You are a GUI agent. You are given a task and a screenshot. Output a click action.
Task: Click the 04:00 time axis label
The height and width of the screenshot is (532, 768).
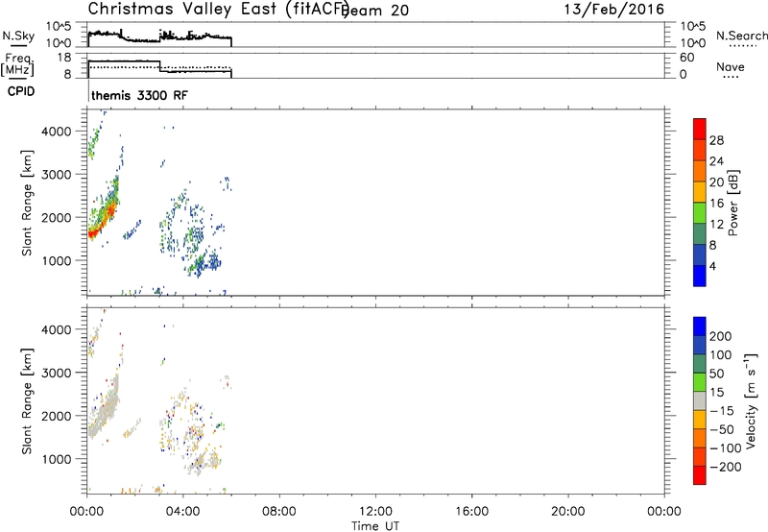183,512
